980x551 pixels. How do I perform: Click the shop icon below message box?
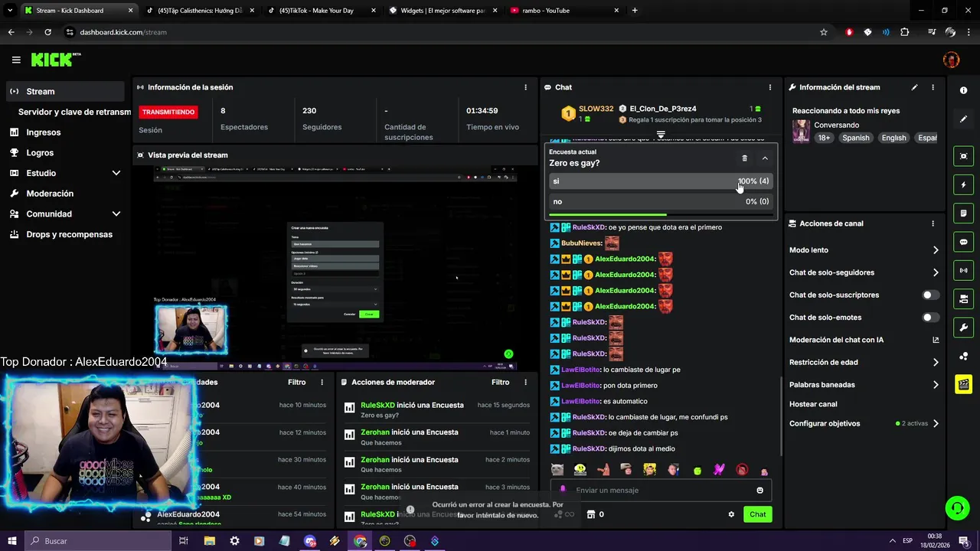point(590,514)
